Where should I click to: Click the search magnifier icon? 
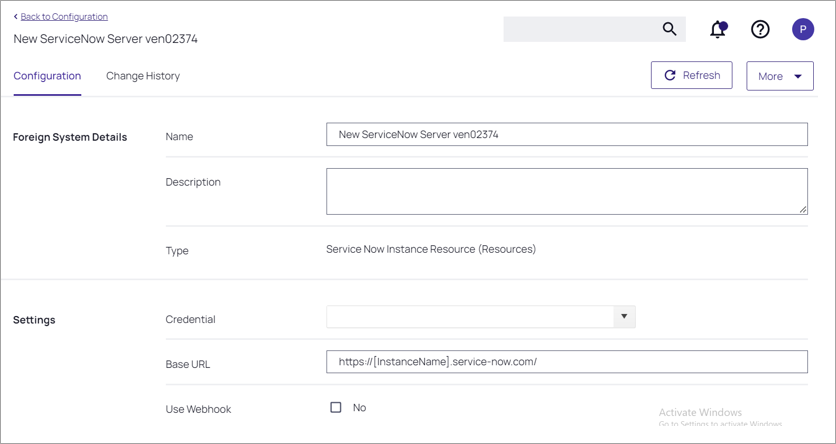click(x=669, y=29)
